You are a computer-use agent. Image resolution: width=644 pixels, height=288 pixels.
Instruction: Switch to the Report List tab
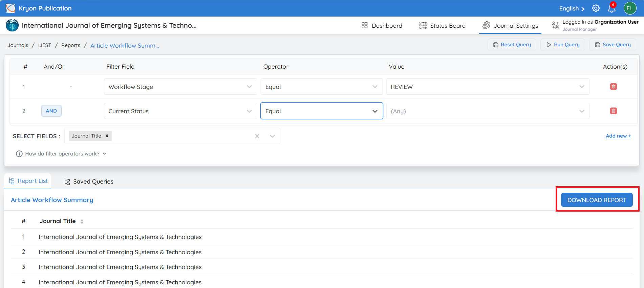[28, 181]
